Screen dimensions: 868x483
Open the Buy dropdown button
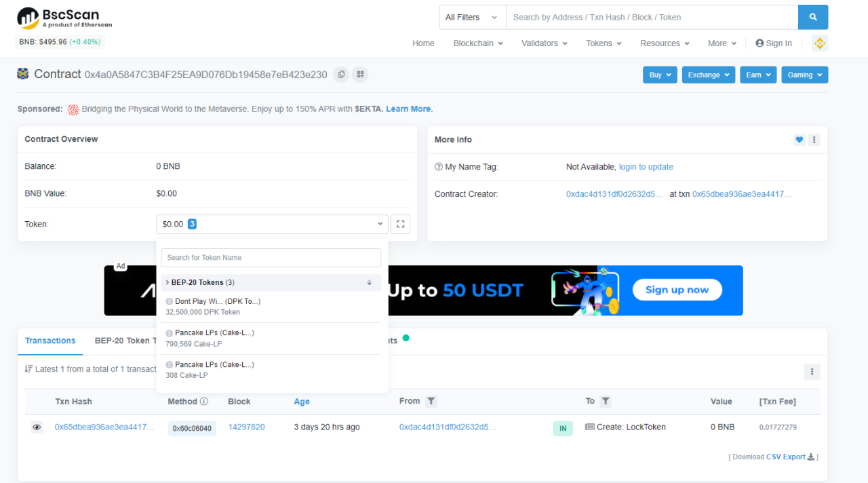point(660,75)
